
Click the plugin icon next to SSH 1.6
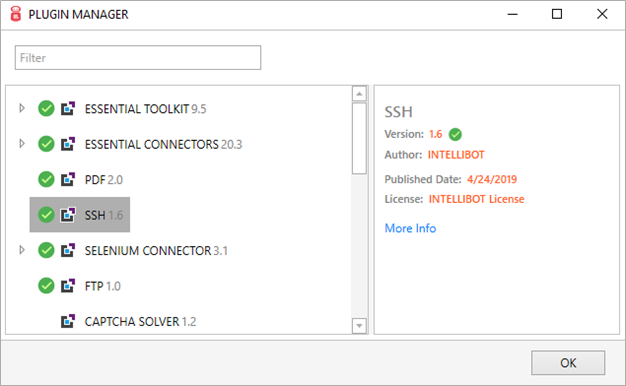(68, 215)
